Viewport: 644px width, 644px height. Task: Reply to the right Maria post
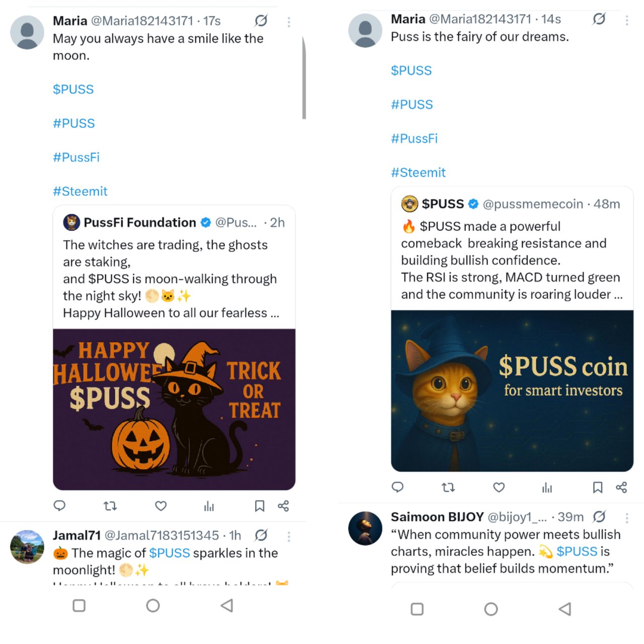pyautogui.click(x=397, y=487)
